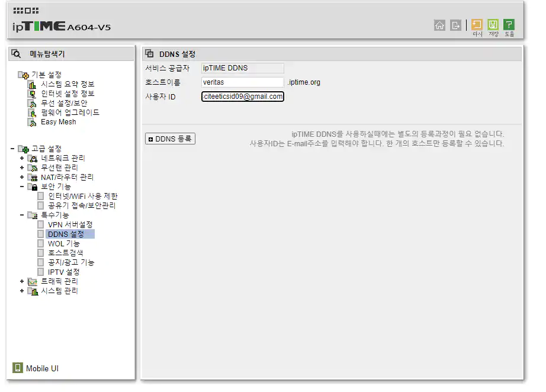This screenshot has height=392, width=546.
Task: Open 호스트검색 menu item
Action: 66,253
